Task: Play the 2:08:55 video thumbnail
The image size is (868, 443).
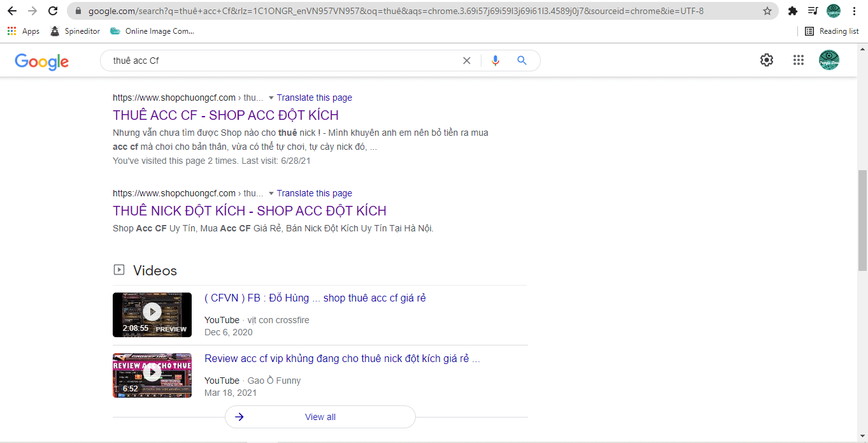Action: click(x=152, y=314)
